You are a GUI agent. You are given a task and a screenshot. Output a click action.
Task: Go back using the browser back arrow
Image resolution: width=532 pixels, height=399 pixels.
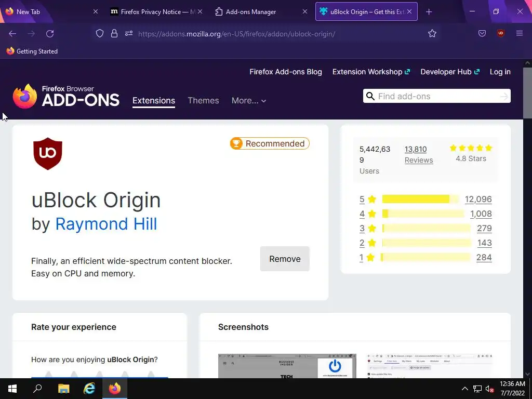pos(12,34)
